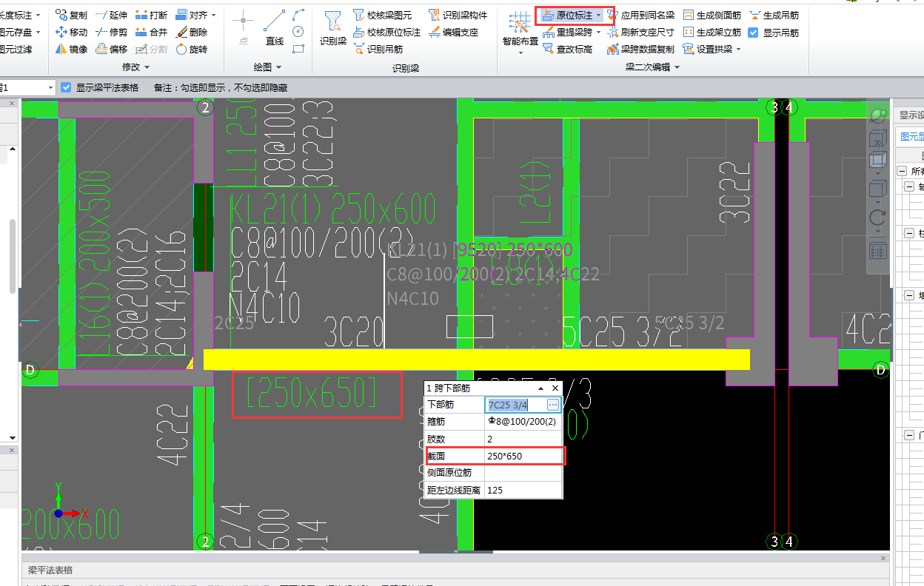Select the 箍筋 value cell
This screenshot has width=924, height=586.
523,421
